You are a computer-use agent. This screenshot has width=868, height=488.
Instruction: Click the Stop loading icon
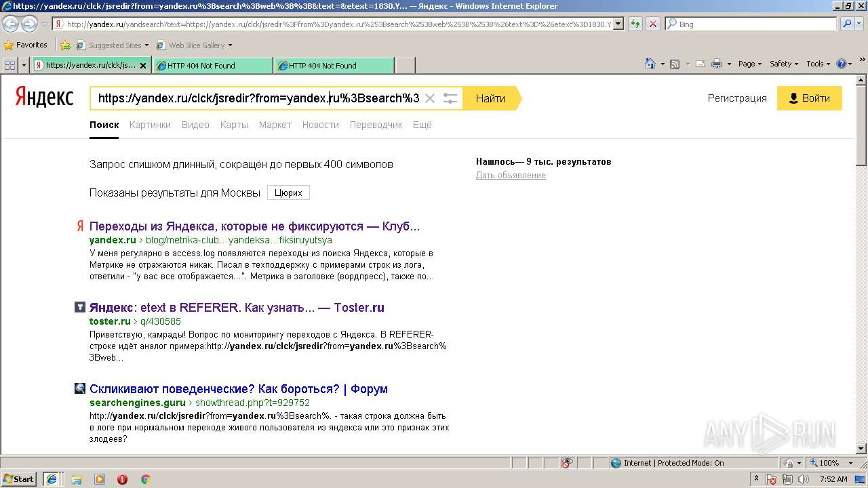pos(652,24)
